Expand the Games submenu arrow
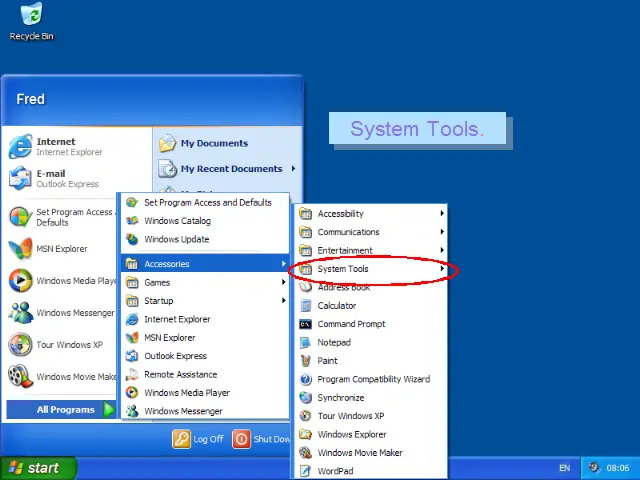 tap(283, 282)
